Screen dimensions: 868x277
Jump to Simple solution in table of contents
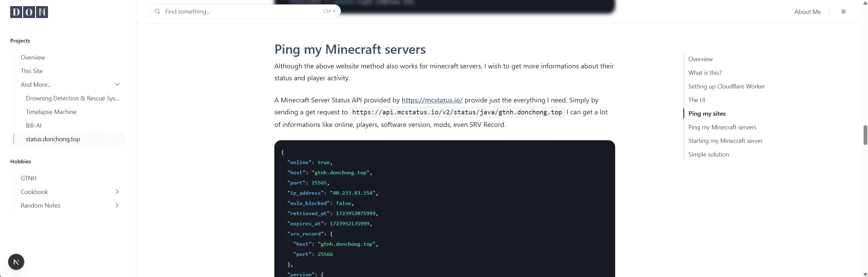[x=709, y=154]
